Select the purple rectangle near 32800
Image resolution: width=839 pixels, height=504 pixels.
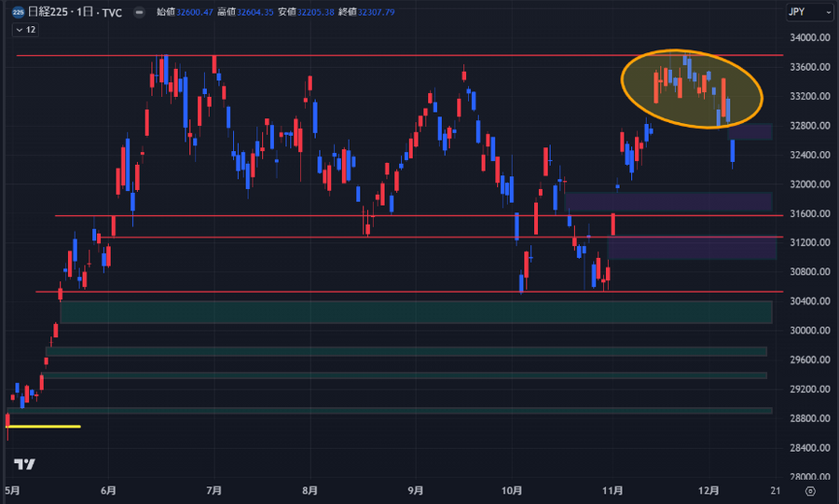tap(750, 131)
